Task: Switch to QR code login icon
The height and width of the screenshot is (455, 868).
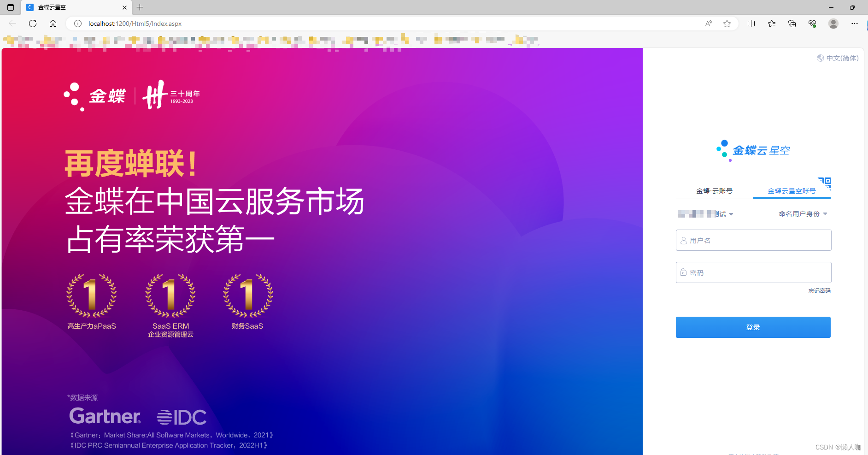Action: (824, 183)
